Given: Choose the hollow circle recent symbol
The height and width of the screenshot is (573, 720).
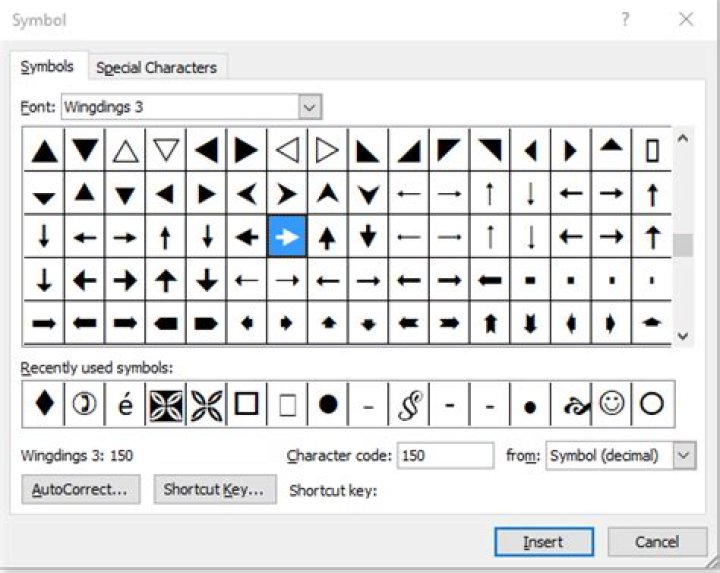Looking at the screenshot, I should (x=652, y=404).
